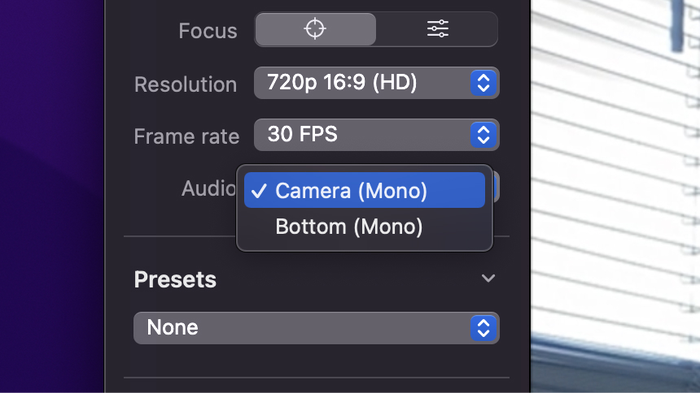Click the Presets section heading

[175, 280]
